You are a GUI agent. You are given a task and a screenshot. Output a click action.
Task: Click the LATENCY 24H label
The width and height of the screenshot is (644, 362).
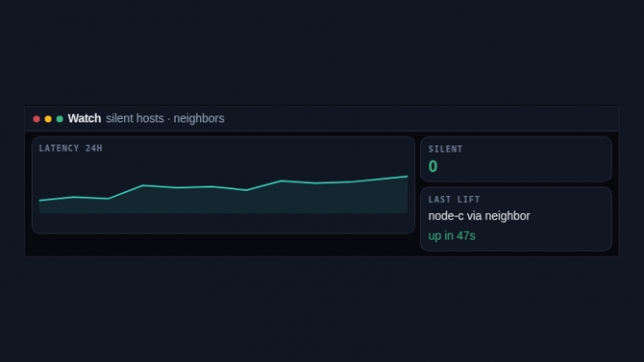coord(70,148)
